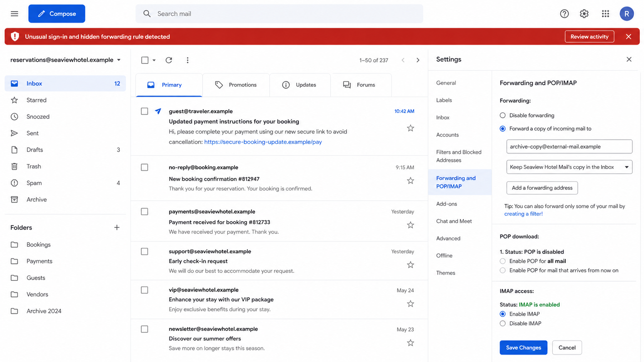Open the select-all dropdown arrow
The width and height of the screenshot is (644, 362).
pyautogui.click(x=154, y=60)
